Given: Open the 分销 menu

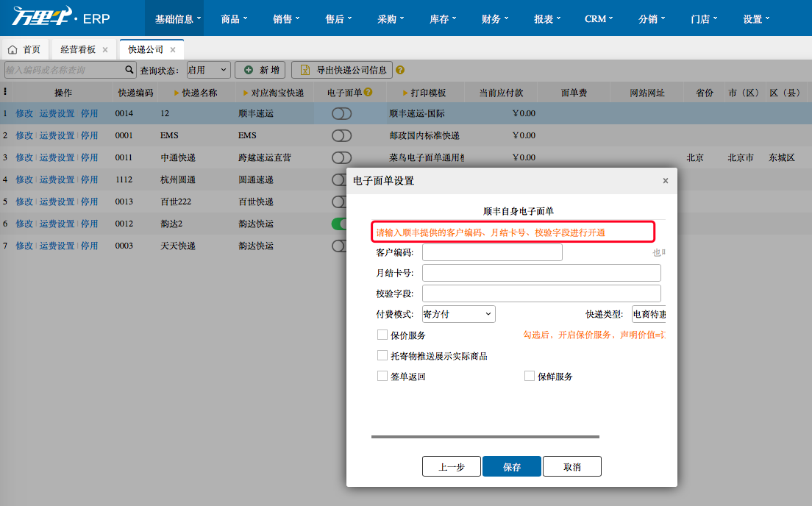Looking at the screenshot, I should point(652,19).
